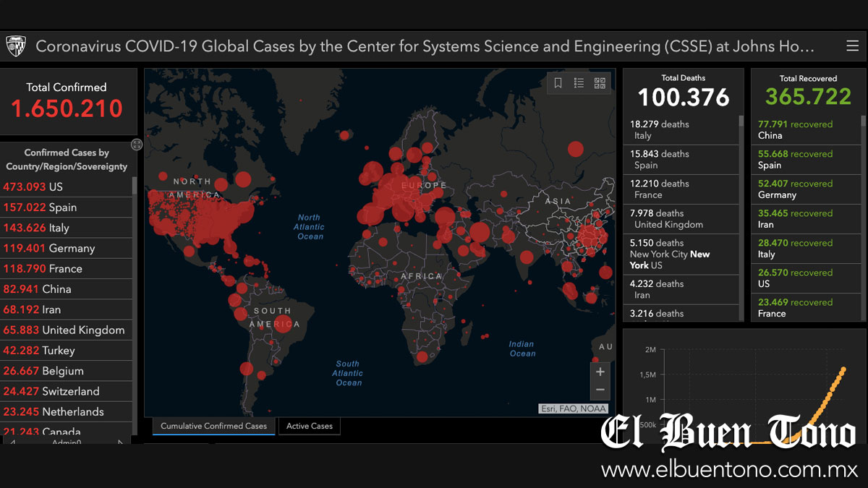This screenshot has height=488, width=868.
Task: Select the 5.150 deaths New York City row
Action: point(681,254)
